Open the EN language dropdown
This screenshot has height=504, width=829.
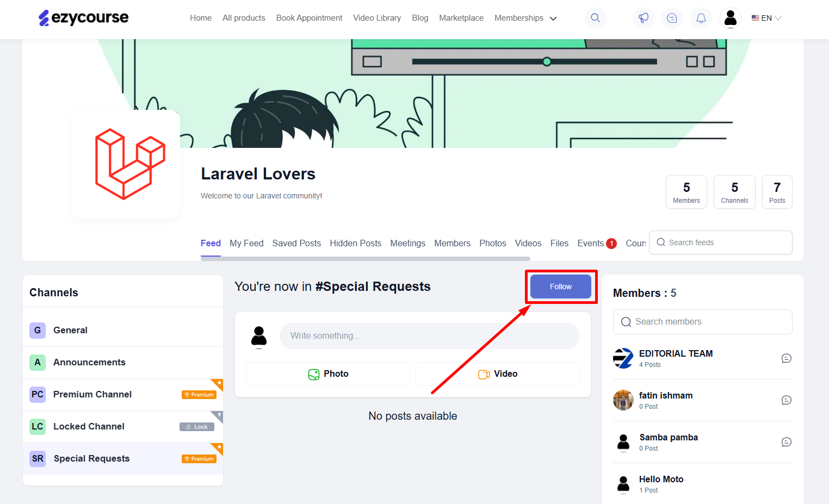[x=766, y=18]
